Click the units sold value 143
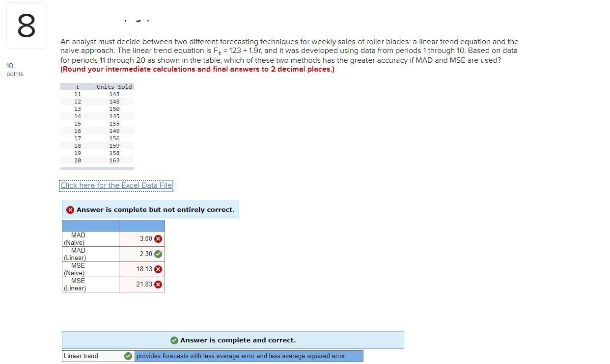This screenshot has width=610, height=364. click(114, 94)
